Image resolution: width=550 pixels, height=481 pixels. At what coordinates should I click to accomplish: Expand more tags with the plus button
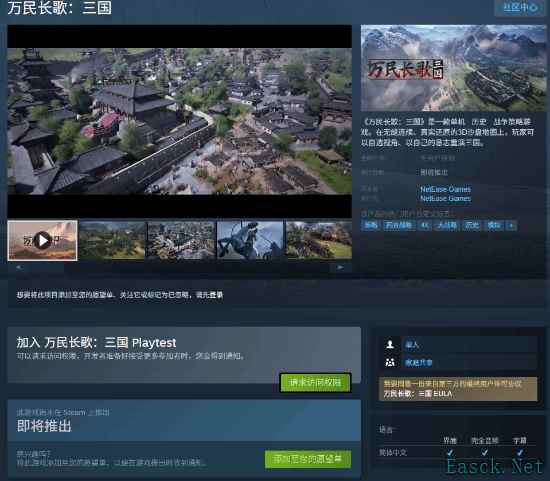[x=511, y=225]
